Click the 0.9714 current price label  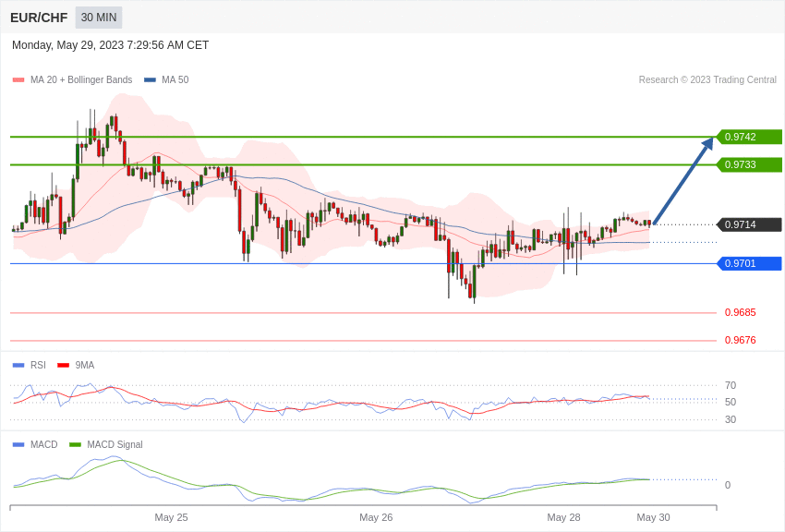coord(749,224)
